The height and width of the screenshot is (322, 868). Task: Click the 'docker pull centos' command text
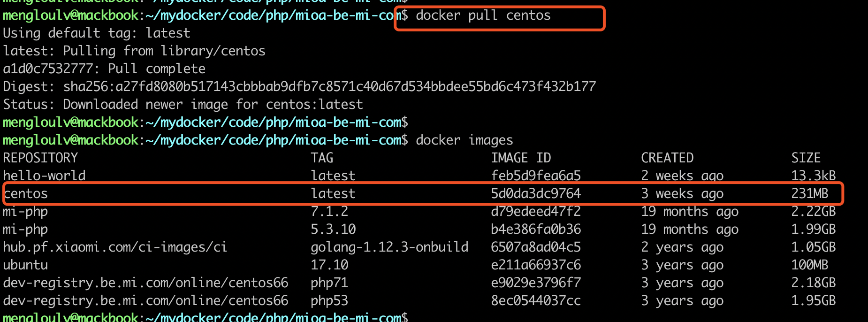tap(483, 15)
